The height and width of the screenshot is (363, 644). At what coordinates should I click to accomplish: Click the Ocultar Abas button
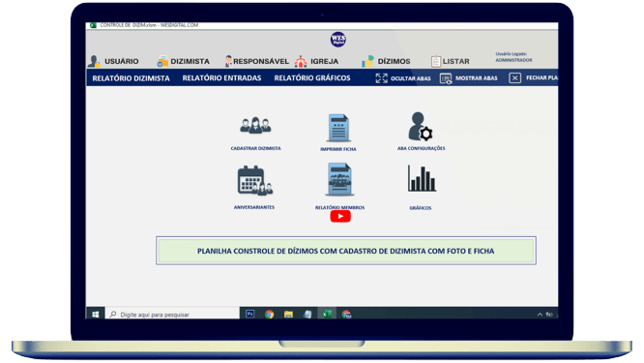pyautogui.click(x=403, y=78)
